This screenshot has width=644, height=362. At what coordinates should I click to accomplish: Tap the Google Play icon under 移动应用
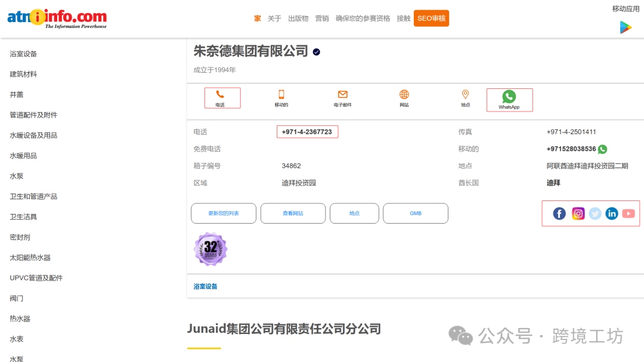click(626, 26)
